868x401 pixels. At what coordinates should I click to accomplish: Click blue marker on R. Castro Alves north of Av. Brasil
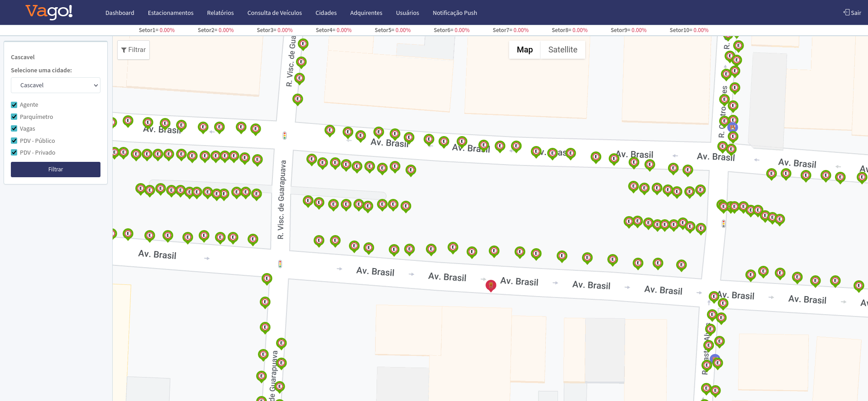tap(733, 127)
